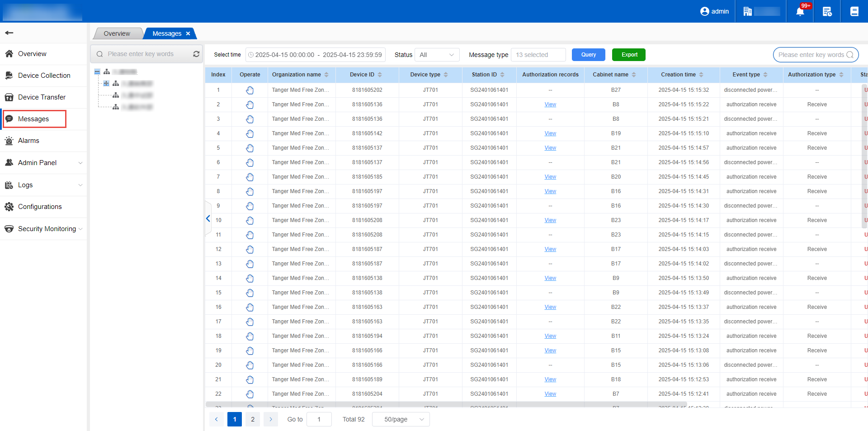Click the back arrow in sidebar
The height and width of the screenshot is (431, 868).
(9, 33)
